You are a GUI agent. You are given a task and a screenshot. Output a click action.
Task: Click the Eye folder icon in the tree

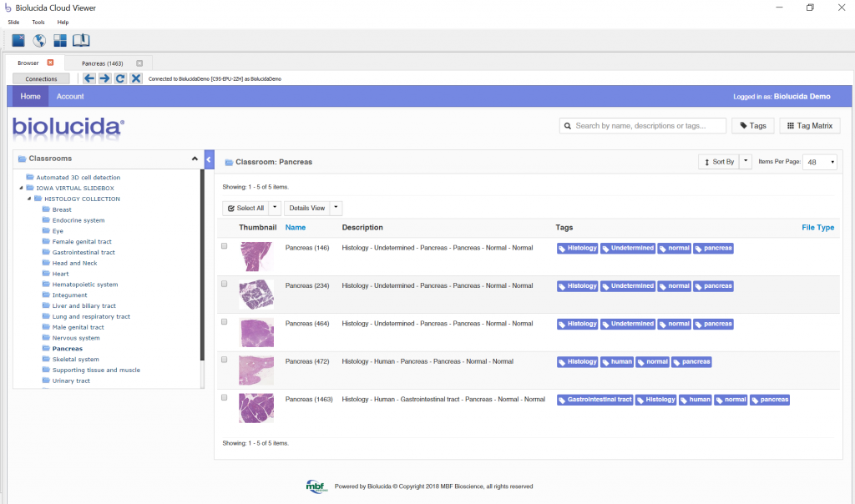click(47, 230)
